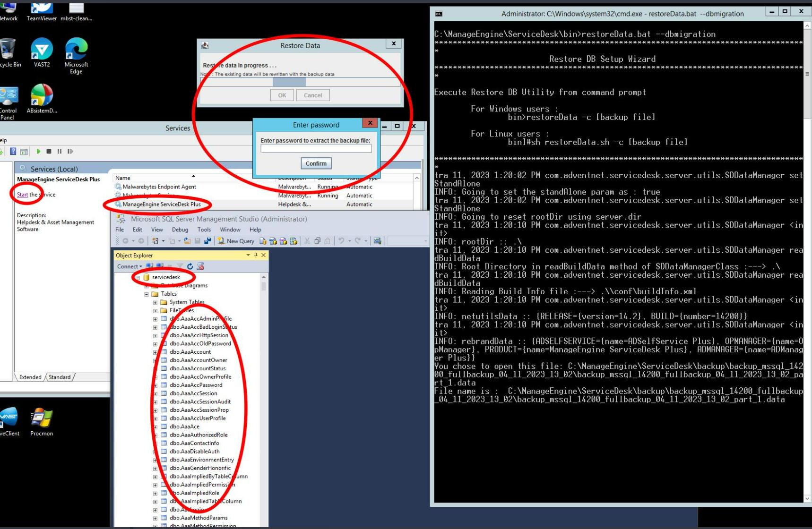Open the View menu in SSMS
This screenshot has height=529, width=812.
(x=157, y=230)
